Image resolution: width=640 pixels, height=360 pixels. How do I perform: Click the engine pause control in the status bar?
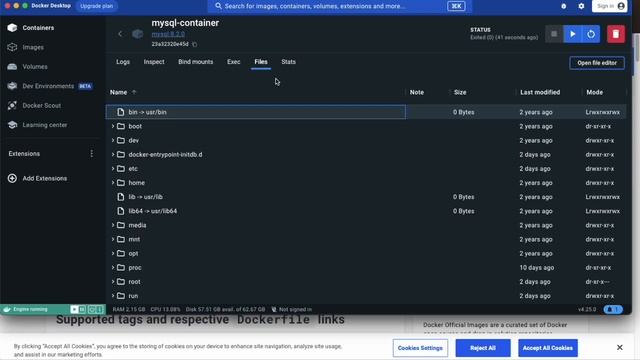(82, 309)
